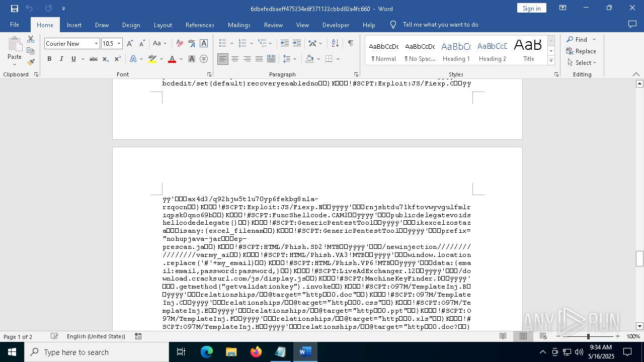Switch to Web Layout view in the status bar

543,336
